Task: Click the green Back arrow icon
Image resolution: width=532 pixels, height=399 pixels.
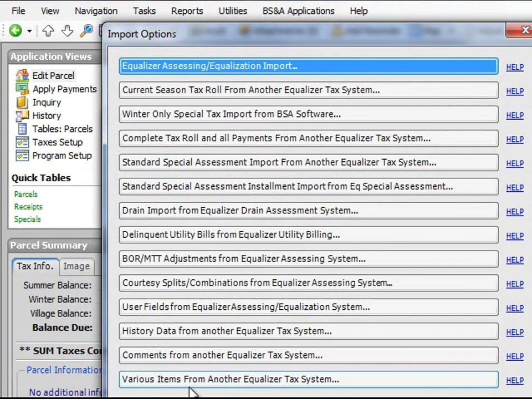Action: (16, 30)
